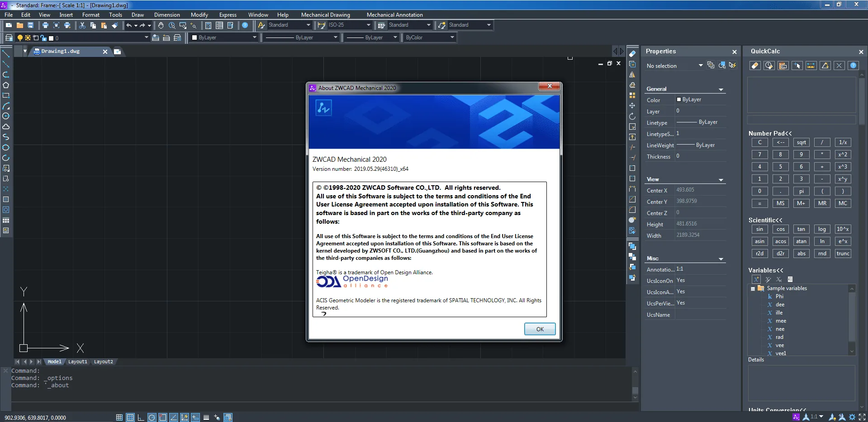
Task: Click QuickCalc Paste to command line icon
Action: click(783, 66)
